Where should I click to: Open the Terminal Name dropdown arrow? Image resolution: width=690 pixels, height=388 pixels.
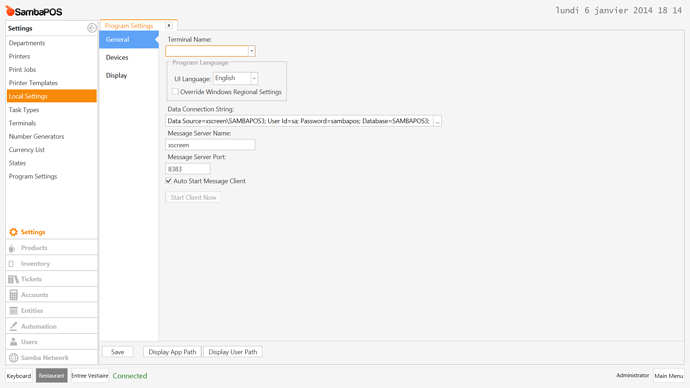pyautogui.click(x=252, y=51)
